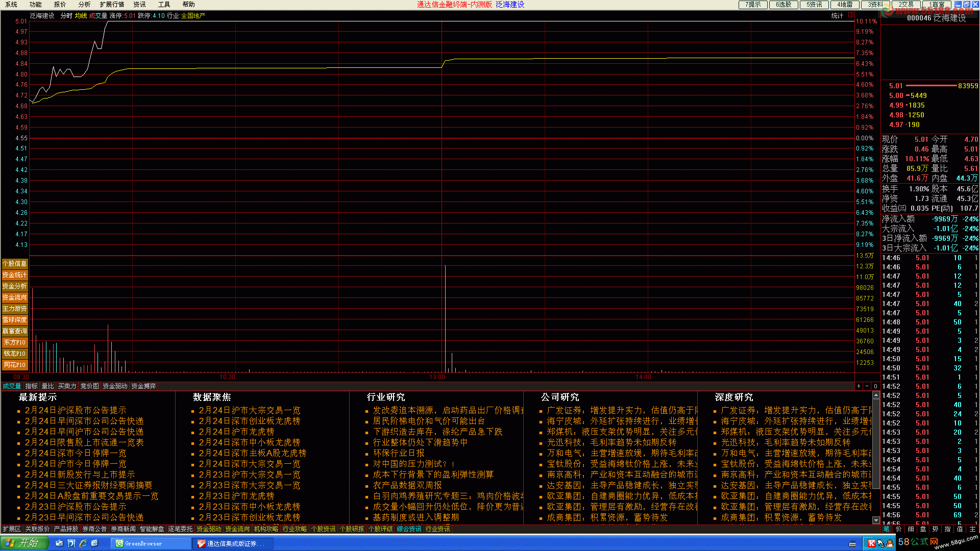Open the 雪球深度 side button
This screenshot has width=980, height=551.
15,320
